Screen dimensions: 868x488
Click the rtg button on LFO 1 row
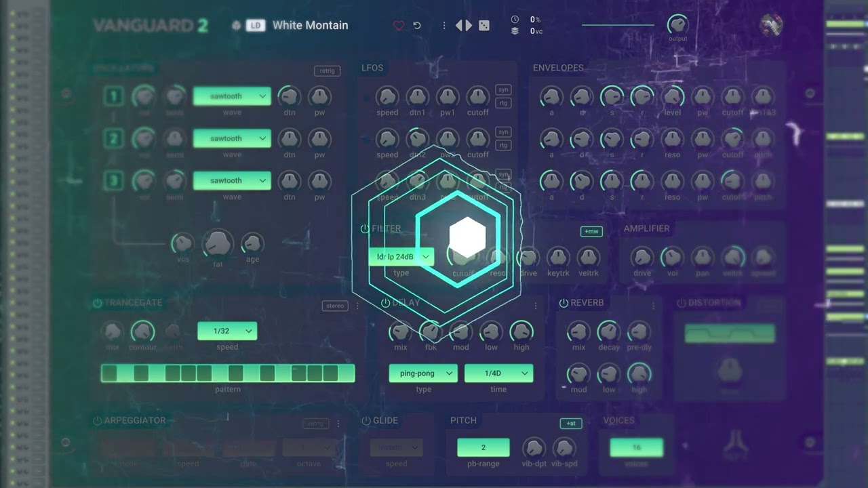tap(503, 103)
